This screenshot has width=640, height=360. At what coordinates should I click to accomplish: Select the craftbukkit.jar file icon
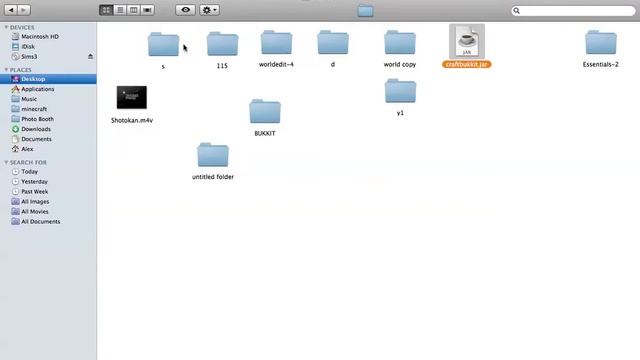467,41
